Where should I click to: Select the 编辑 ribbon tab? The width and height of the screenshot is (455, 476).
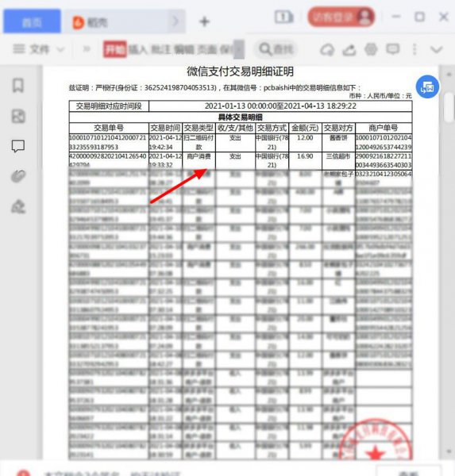point(184,49)
